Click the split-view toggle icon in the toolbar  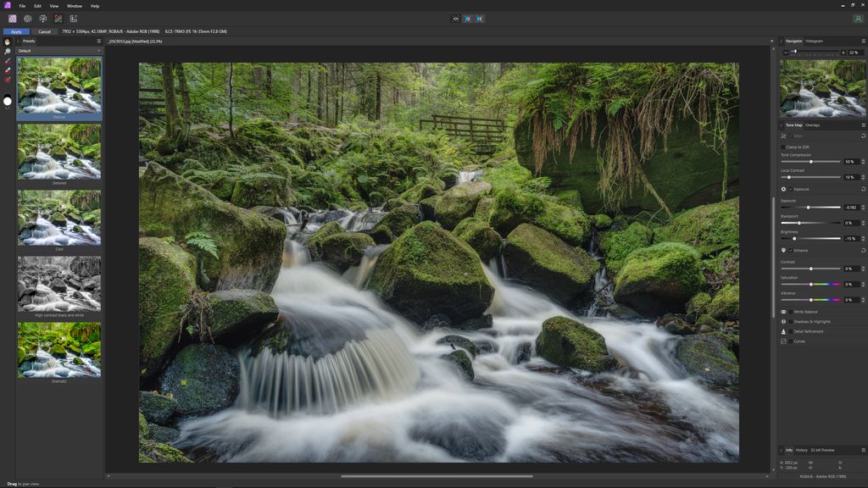tap(467, 17)
